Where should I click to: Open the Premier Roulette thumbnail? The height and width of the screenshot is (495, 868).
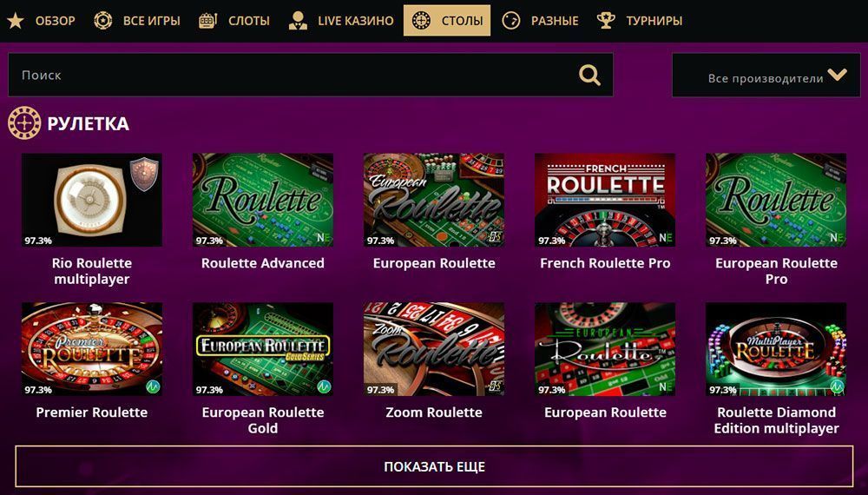coord(92,349)
